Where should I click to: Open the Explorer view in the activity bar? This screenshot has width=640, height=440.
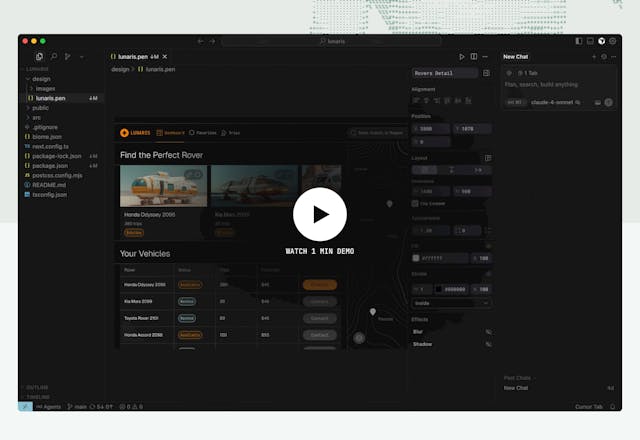(41, 57)
